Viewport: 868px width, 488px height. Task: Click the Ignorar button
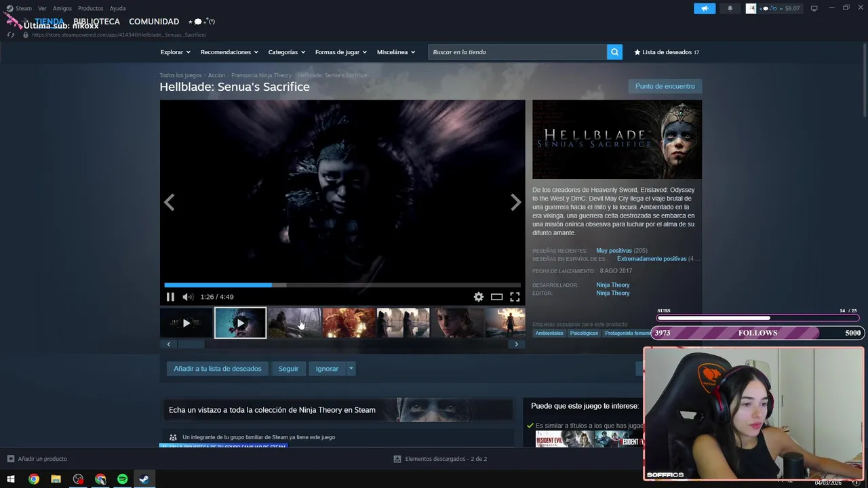pos(327,369)
